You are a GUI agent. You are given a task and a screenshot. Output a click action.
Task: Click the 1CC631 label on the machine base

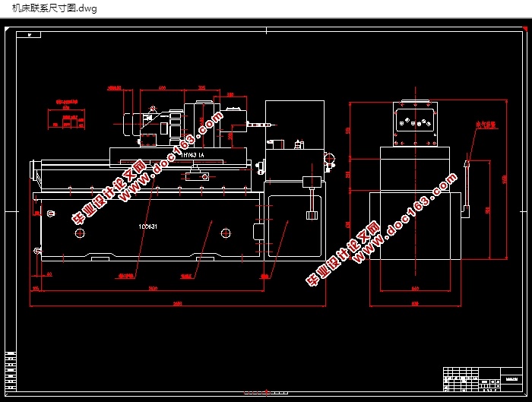[147, 226]
